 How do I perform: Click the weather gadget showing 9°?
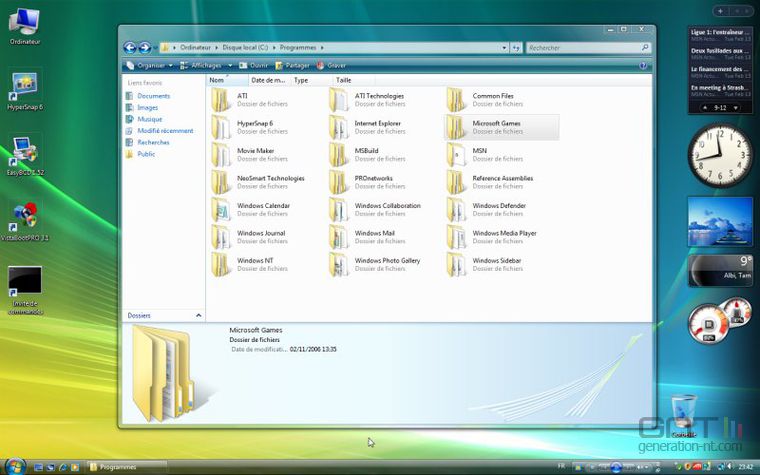(720, 270)
